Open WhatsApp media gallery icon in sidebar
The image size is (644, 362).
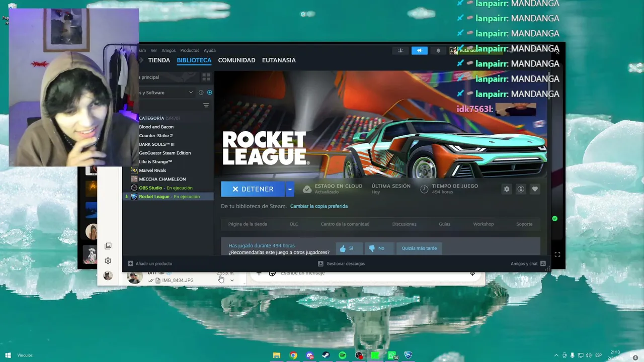click(108, 246)
